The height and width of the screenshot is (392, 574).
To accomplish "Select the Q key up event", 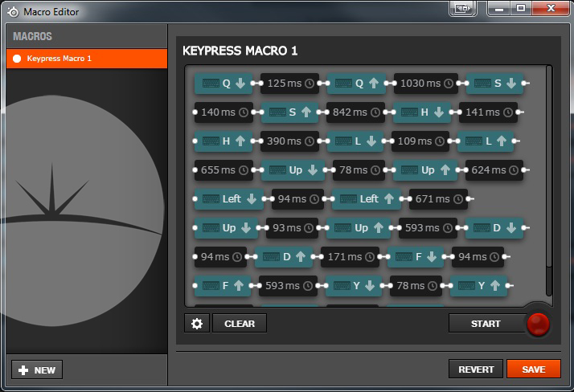I will tap(356, 84).
